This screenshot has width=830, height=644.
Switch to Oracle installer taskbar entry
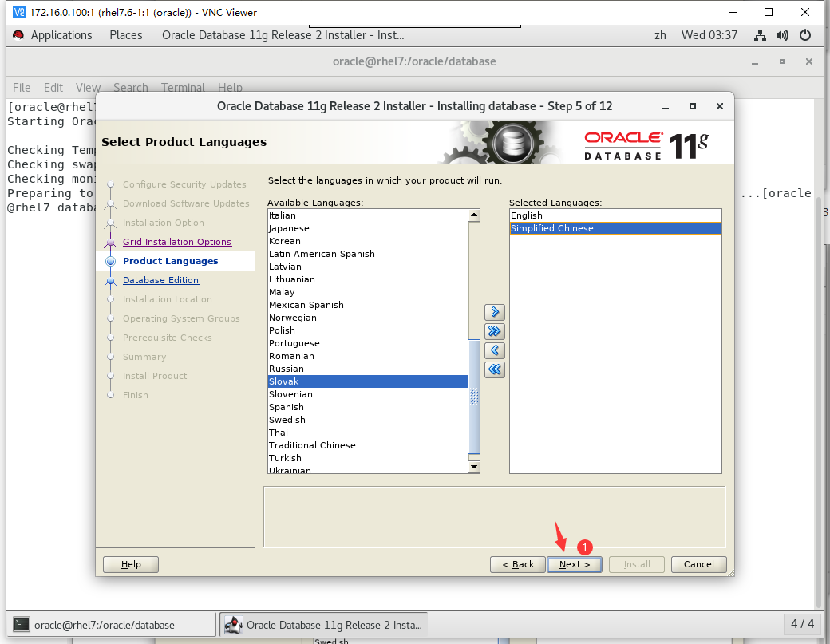[x=323, y=624]
